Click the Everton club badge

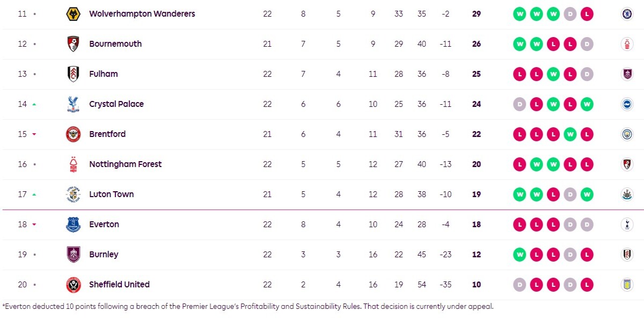73,225
